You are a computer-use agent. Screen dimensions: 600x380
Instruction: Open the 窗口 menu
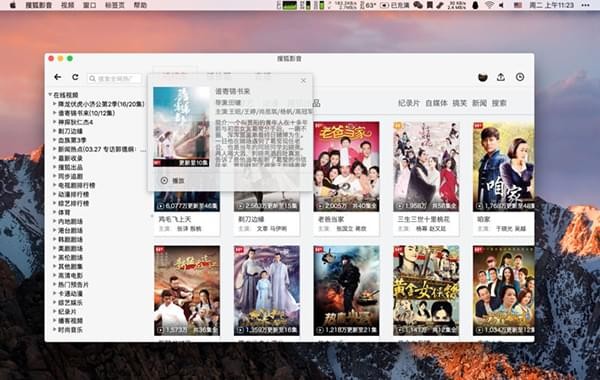90,5
